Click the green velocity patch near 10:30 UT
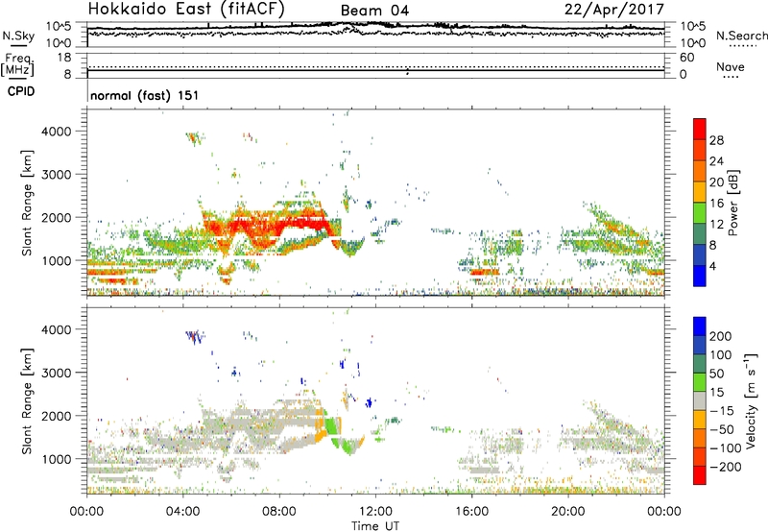Screen dimensions: 768x532 [x=333, y=425]
